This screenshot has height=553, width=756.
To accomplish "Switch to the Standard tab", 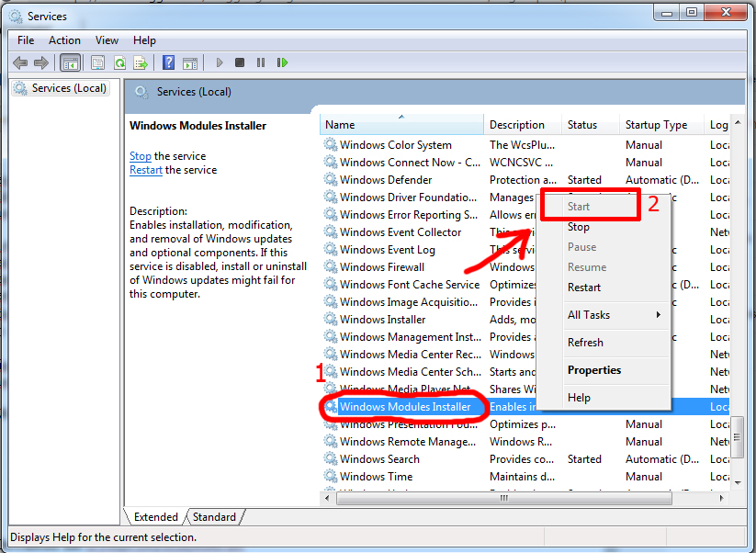I will click(x=214, y=517).
